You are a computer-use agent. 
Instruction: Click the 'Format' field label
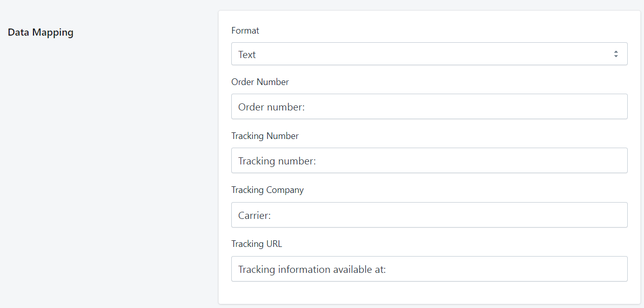[x=245, y=31]
